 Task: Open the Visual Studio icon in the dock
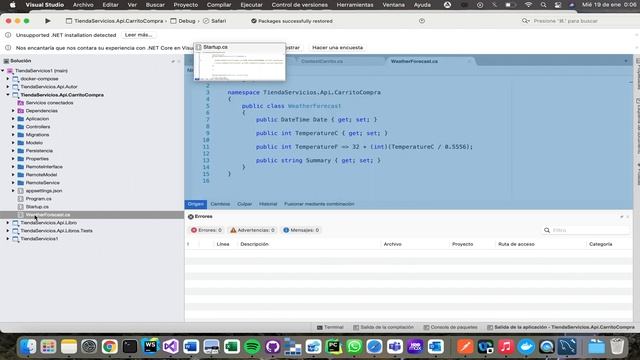[171, 347]
